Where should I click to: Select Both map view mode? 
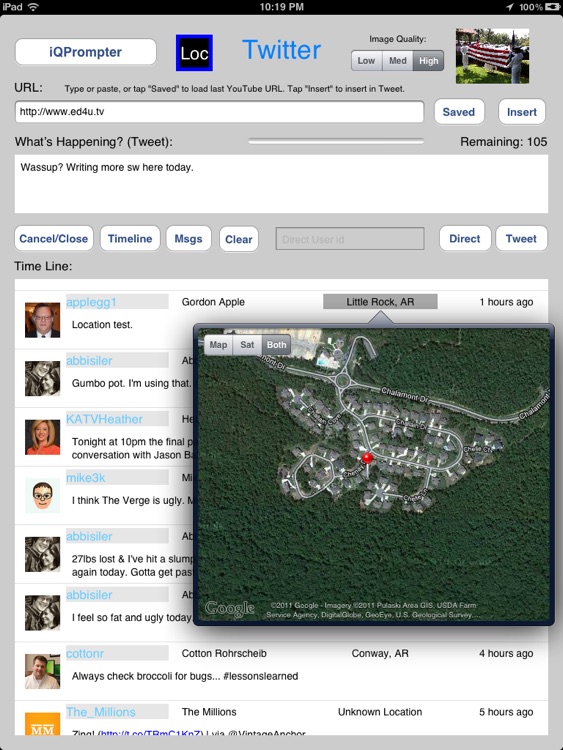pyautogui.click(x=276, y=345)
